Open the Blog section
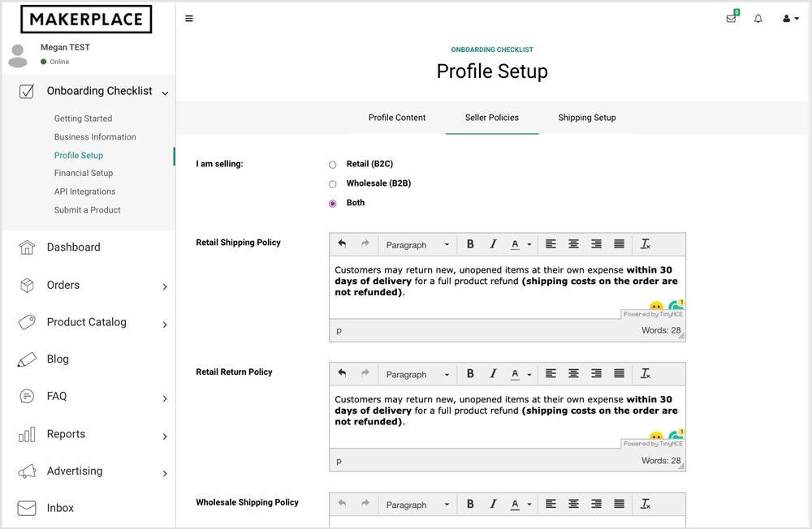The height and width of the screenshot is (529, 812). (58, 359)
